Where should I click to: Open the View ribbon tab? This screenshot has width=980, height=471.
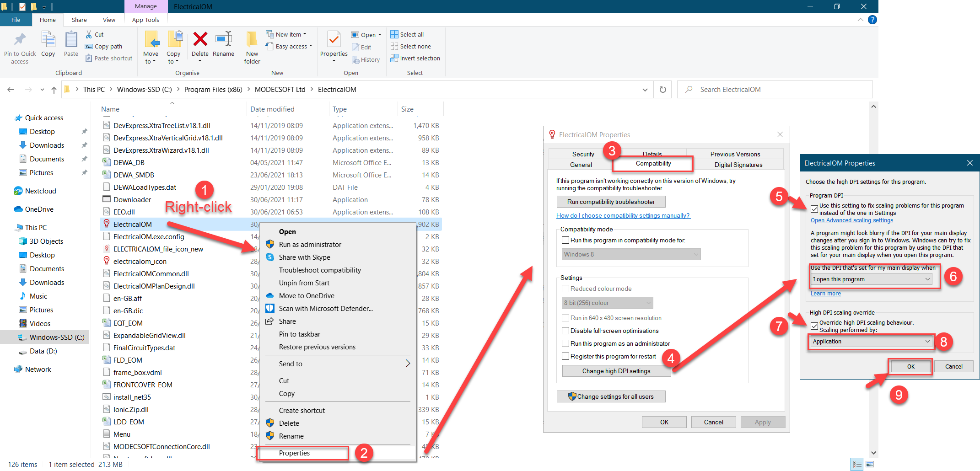tap(109, 20)
